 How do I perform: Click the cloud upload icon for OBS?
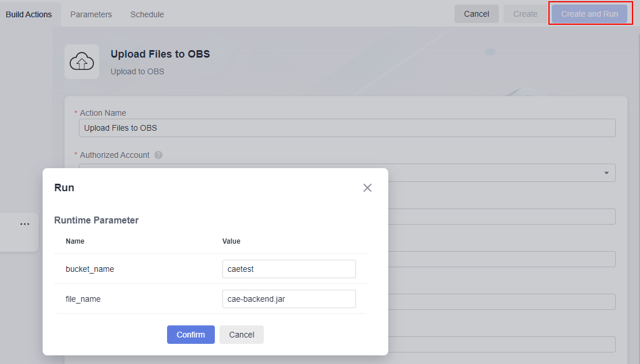tap(82, 62)
